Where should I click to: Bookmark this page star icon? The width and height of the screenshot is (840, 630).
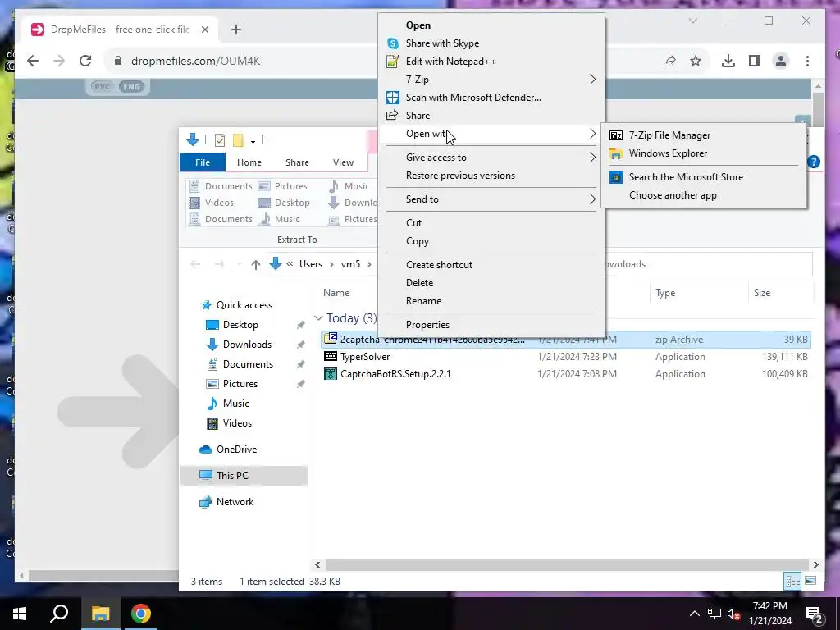696,61
